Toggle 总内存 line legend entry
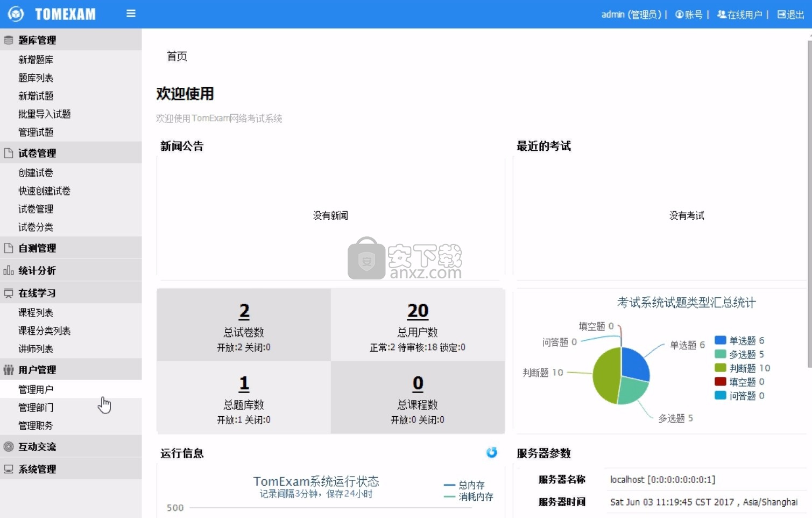Screen dimensions: 812x518 464,485
